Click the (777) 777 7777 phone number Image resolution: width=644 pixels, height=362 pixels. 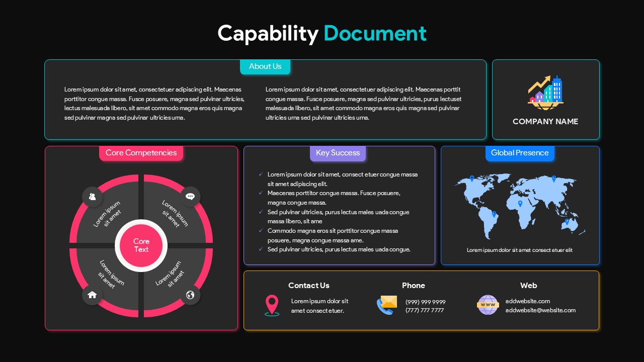[425, 311]
